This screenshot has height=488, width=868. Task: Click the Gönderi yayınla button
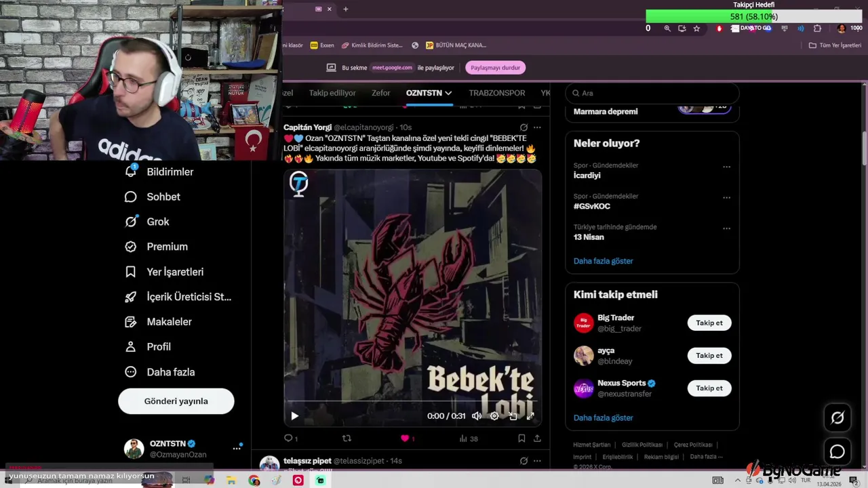[176, 401]
